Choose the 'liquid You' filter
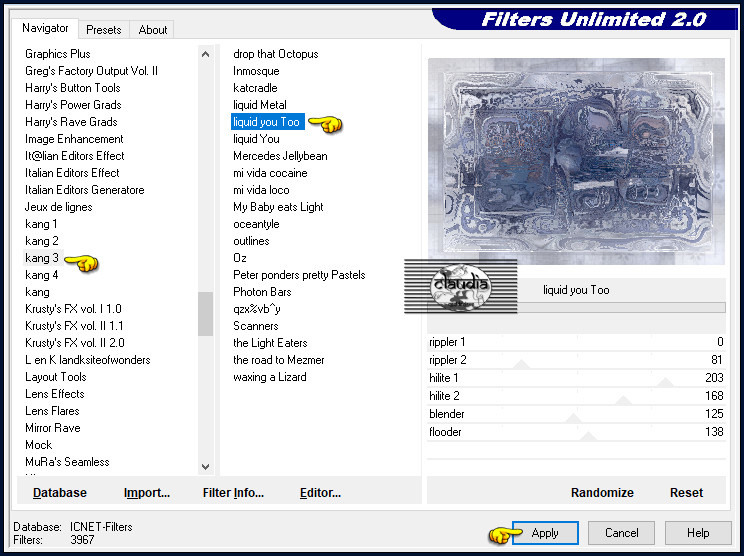 [256, 139]
